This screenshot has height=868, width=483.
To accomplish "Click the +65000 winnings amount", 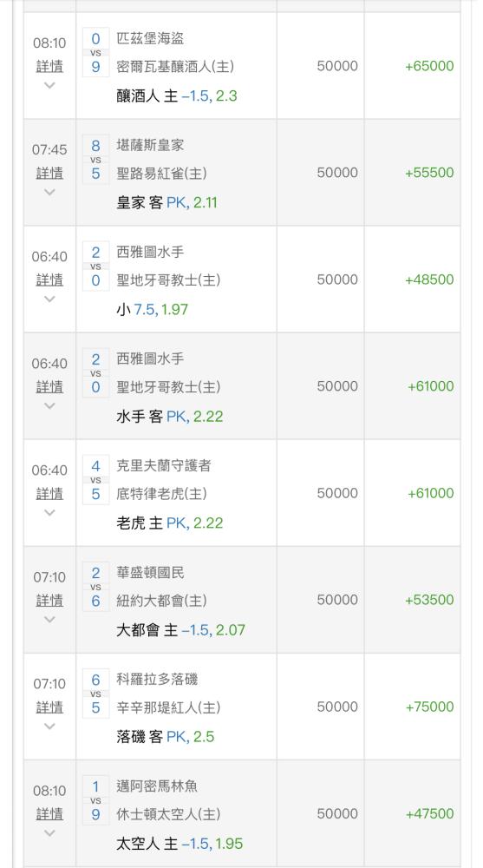I will pos(428,66).
